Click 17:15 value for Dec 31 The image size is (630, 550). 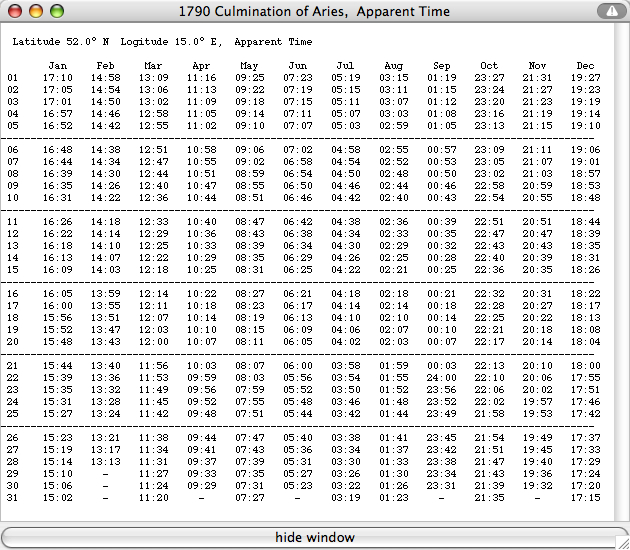(586, 497)
